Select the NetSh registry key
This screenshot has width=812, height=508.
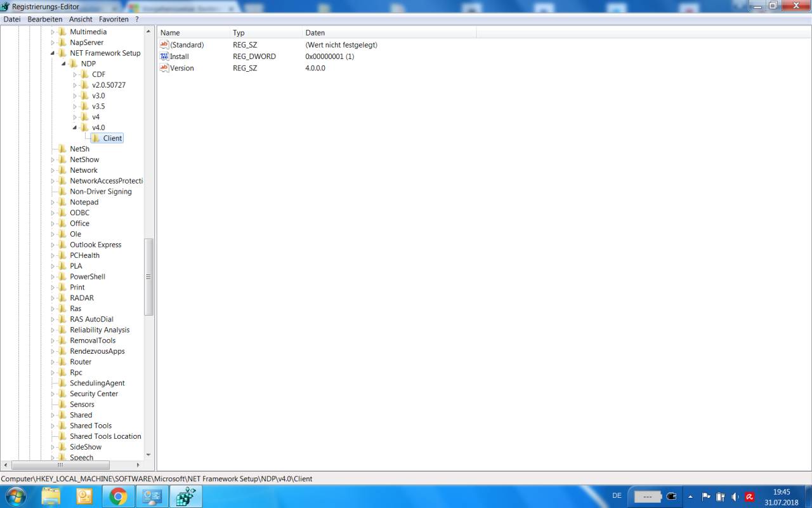point(80,149)
